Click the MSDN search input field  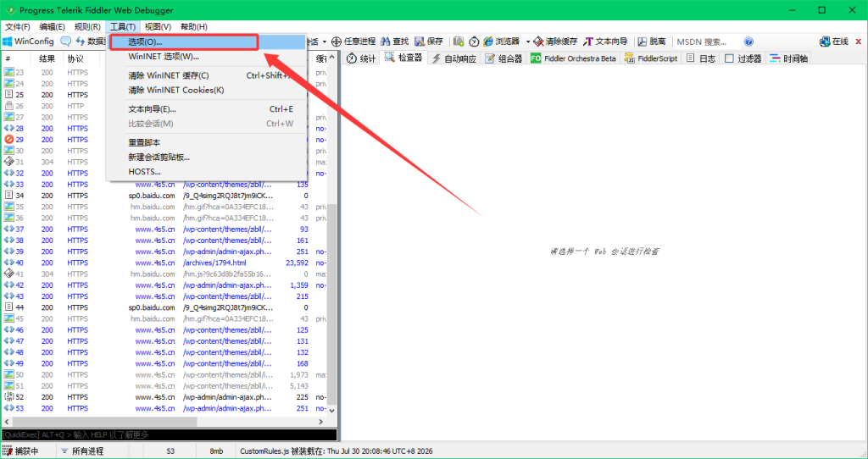[707, 41]
